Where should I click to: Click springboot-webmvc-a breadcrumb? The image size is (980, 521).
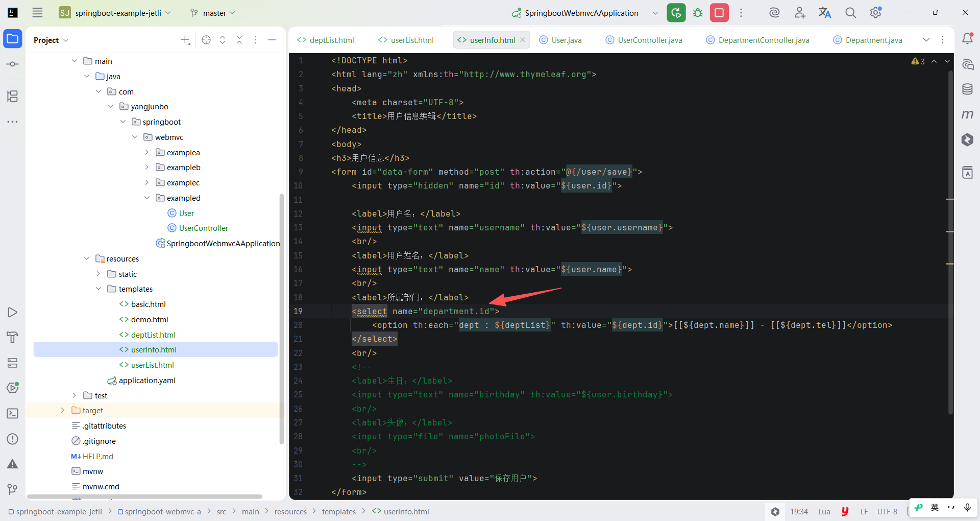click(x=159, y=511)
